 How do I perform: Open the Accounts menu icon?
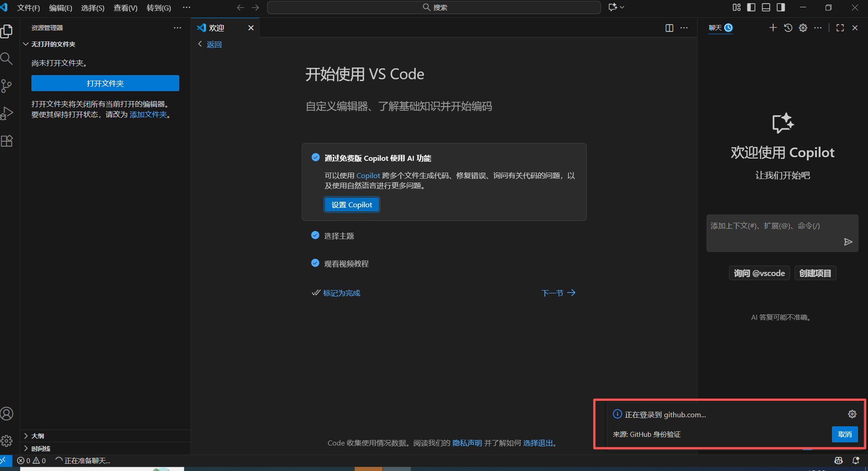6,414
